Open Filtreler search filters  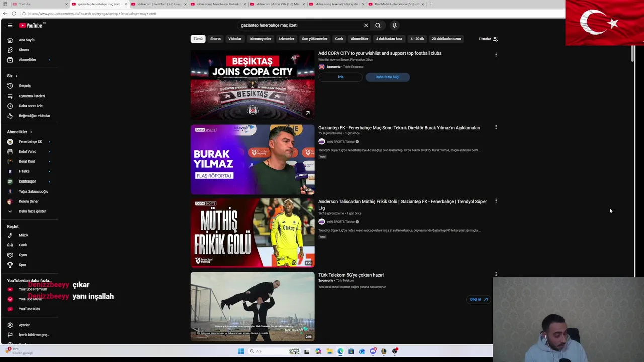click(488, 39)
